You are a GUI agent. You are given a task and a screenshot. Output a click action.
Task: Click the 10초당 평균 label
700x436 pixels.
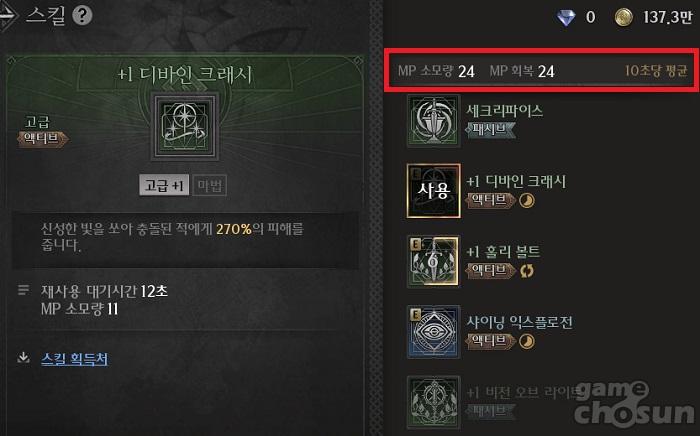coord(655,71)
